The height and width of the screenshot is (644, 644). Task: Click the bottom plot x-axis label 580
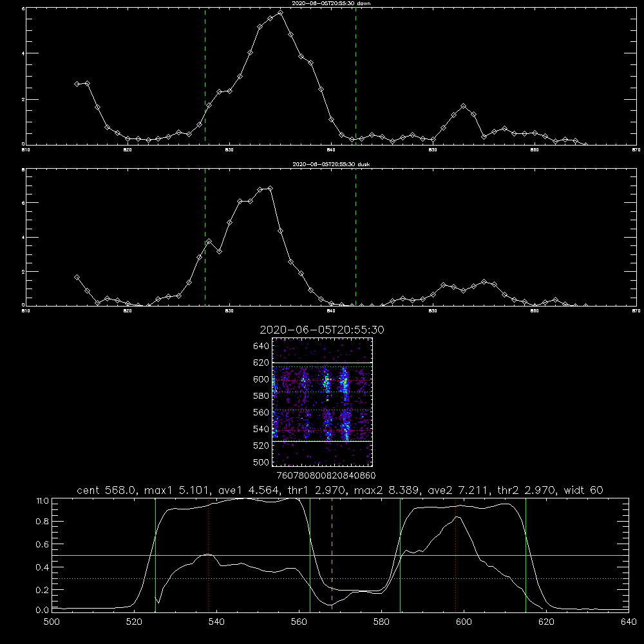(381, 622)
